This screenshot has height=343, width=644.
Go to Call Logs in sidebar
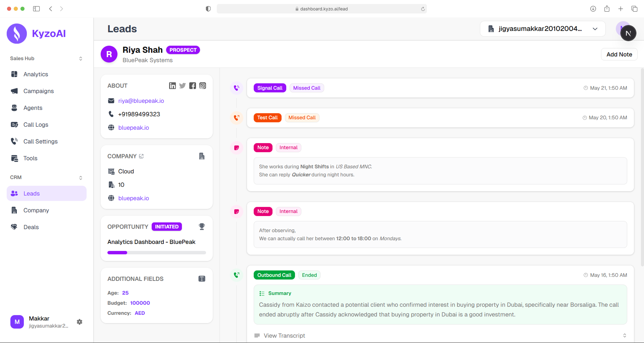pyautogui.click(x=36, y=125)
